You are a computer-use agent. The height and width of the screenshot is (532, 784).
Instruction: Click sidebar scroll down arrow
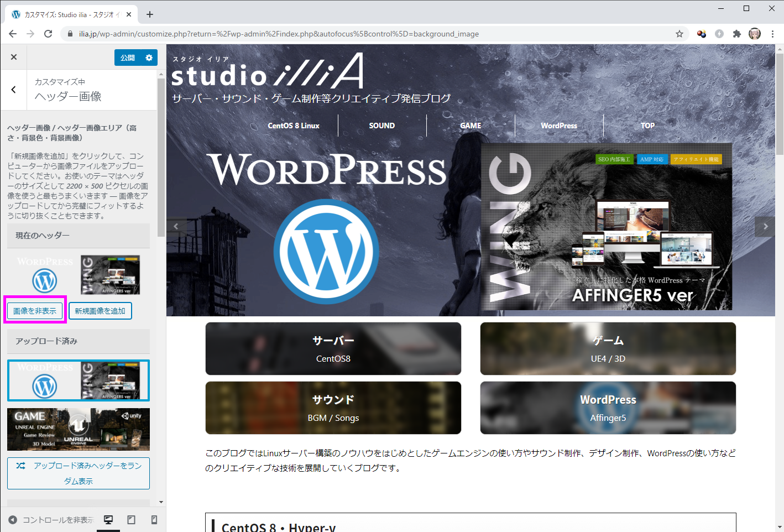(161, 502)
